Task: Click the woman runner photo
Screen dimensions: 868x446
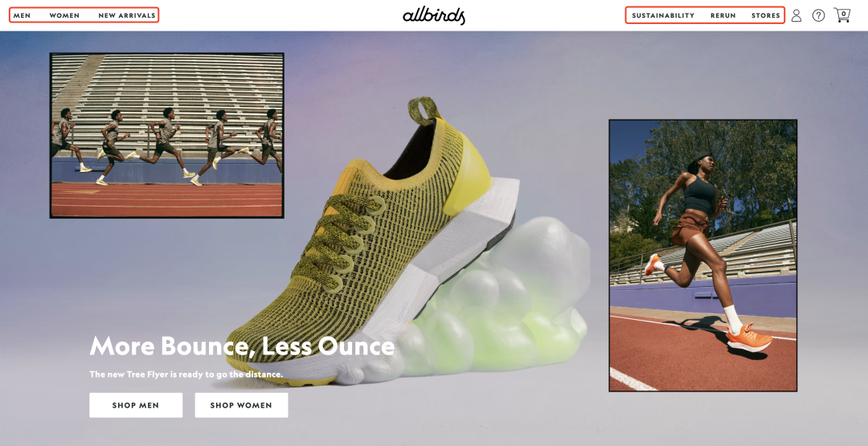Action: tap(703, 256)
